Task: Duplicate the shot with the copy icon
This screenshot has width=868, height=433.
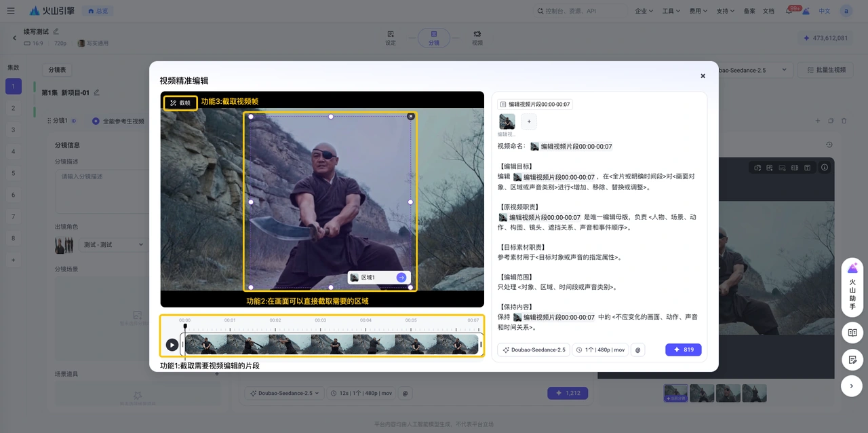Action: [x=831, y=121]
